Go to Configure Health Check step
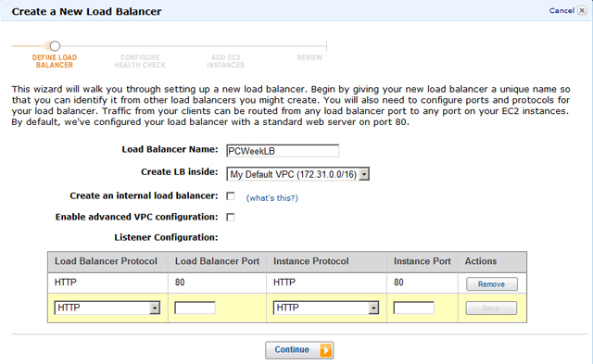The height and width of the screenshot is (364, 593). tap(140, 61)
